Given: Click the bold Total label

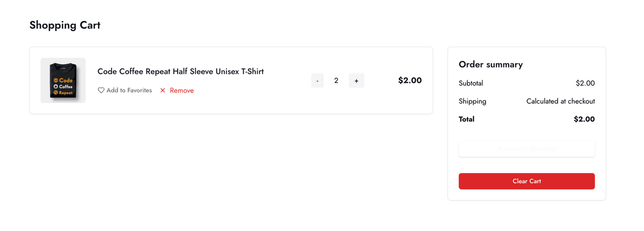Looking at the screenshot, I should 466,119.
